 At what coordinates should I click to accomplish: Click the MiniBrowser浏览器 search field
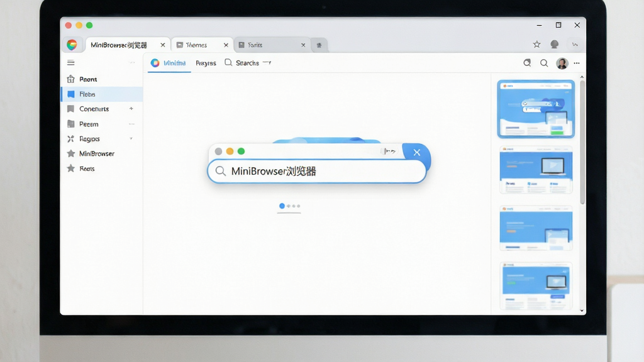click(x=317, y=171)
